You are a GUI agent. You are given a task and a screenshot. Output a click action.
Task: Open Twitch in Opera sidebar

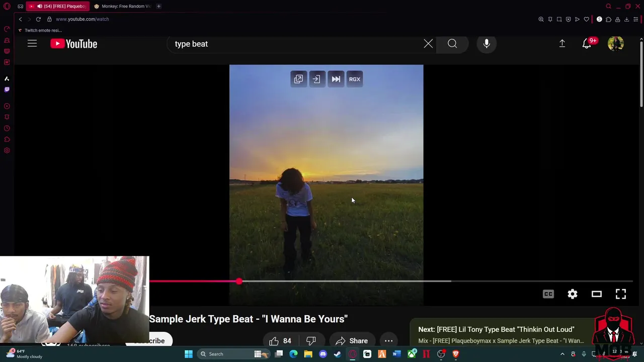point(7,89)
